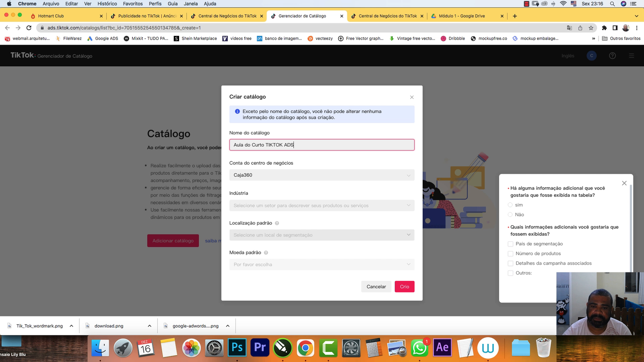Check 'País de segmentação' checkbox
The height and width of the screenshot is (362, 644).
(x=510, y=244)
